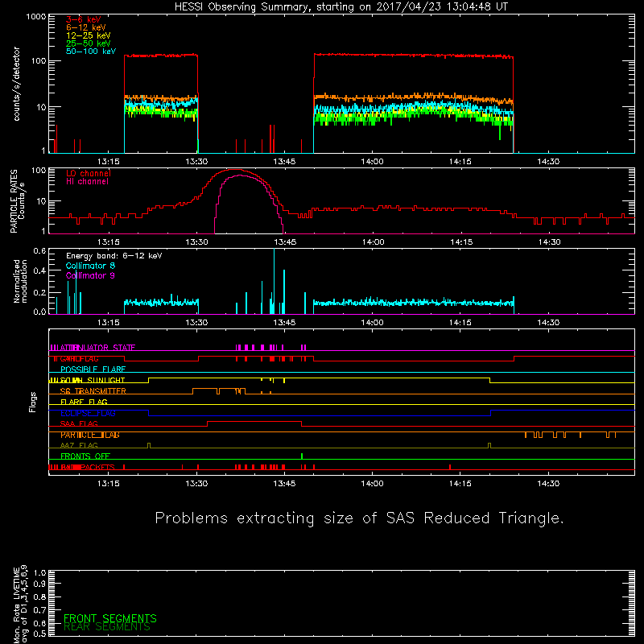Click the PACKETS flag label in red
Viewport: 644px width, 644px height.
pyautogui.click(x=97, y=467)
